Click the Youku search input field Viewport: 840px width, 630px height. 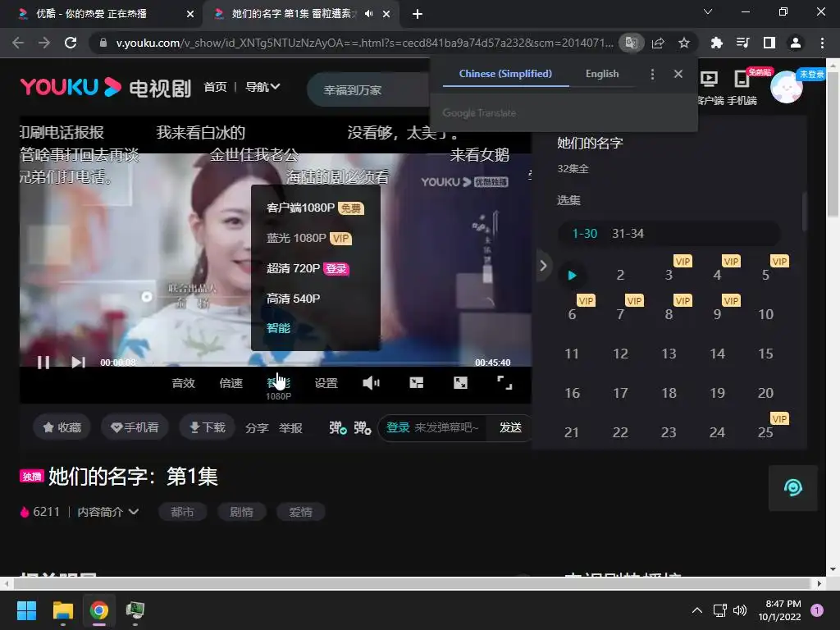pyautogui.click(x=370, y=90)
